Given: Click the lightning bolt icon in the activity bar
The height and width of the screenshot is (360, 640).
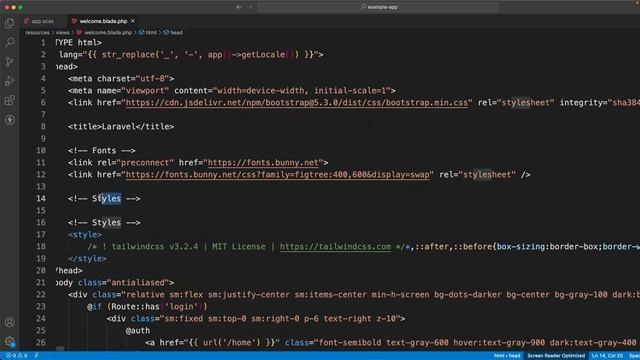Looking at the screenshot, I should point(9,120).
